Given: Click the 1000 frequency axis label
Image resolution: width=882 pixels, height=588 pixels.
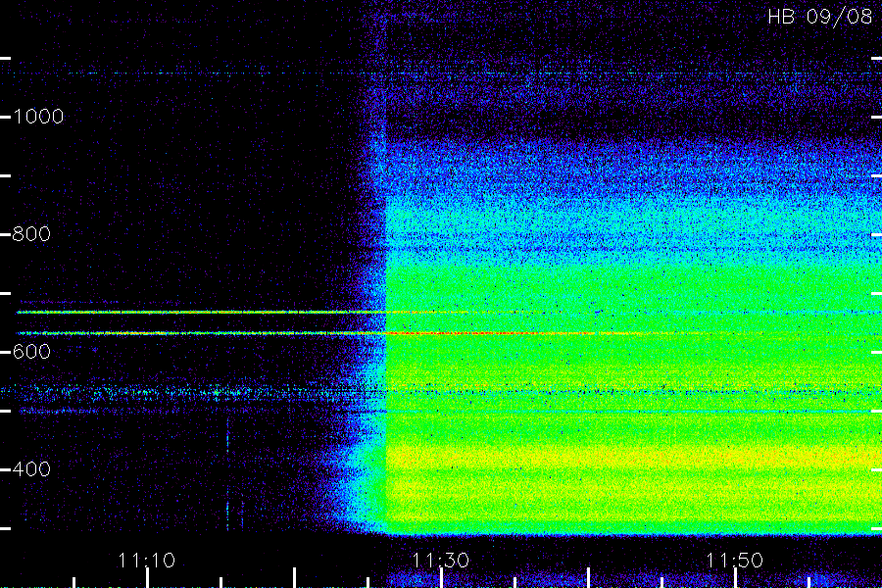Looking at the screenshot, I should coord(38,117).
